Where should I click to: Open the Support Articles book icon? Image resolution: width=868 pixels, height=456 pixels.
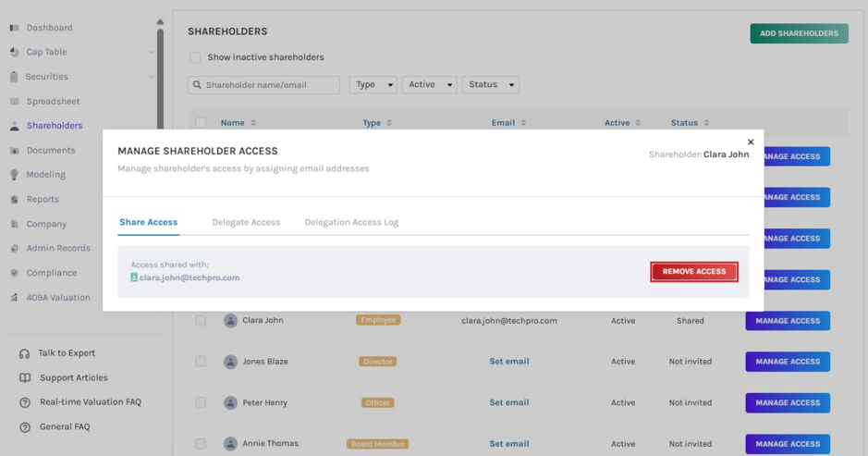pos(25,378)
